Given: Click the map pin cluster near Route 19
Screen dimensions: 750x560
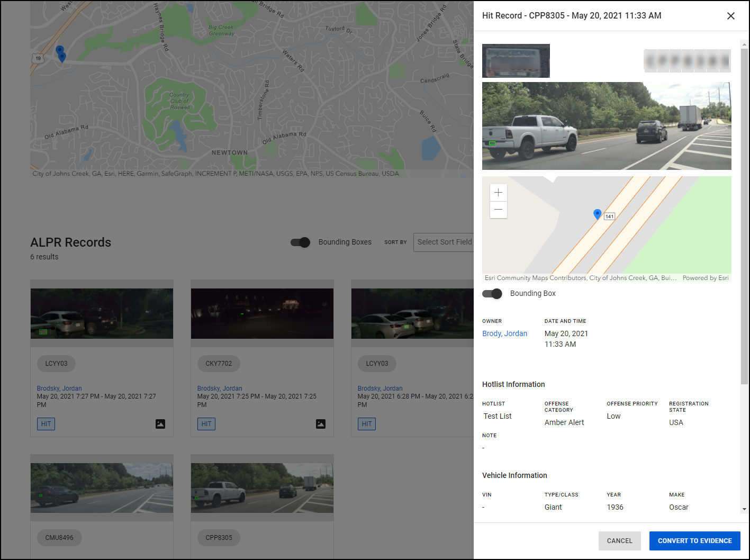Looking at the screenshot, I should (x=61, y=54).
